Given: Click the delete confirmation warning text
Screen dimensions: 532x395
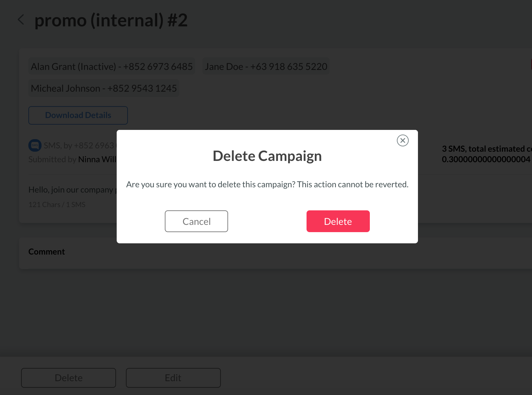Looking at the screenshot, I should tap(267, 184).
